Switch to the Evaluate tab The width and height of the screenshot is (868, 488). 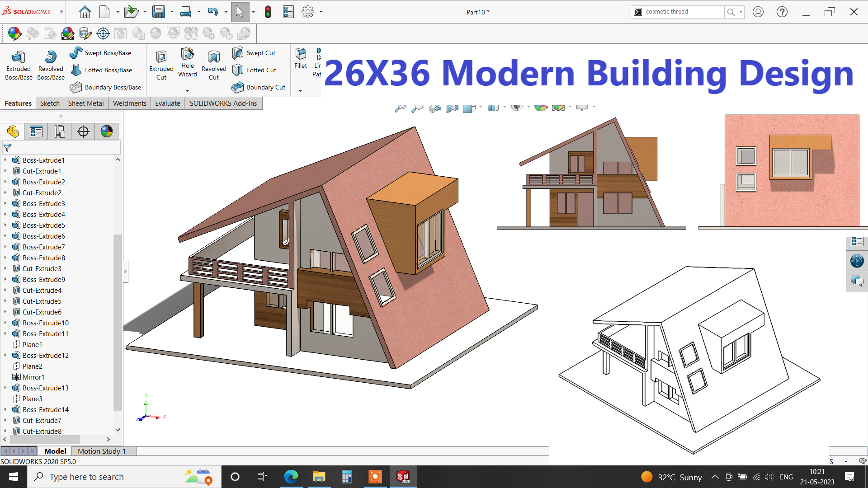tap(167, 103)
